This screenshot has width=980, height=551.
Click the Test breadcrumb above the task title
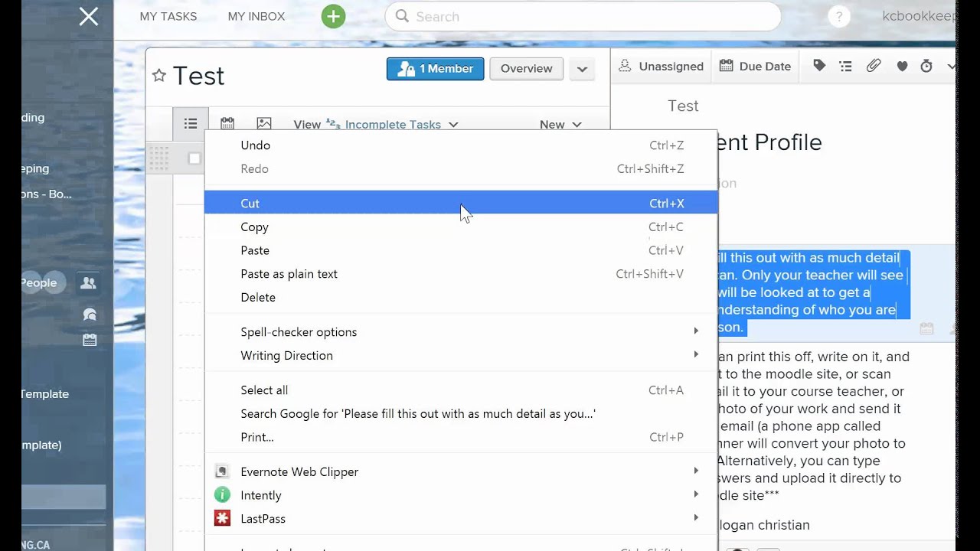(683, 106)
